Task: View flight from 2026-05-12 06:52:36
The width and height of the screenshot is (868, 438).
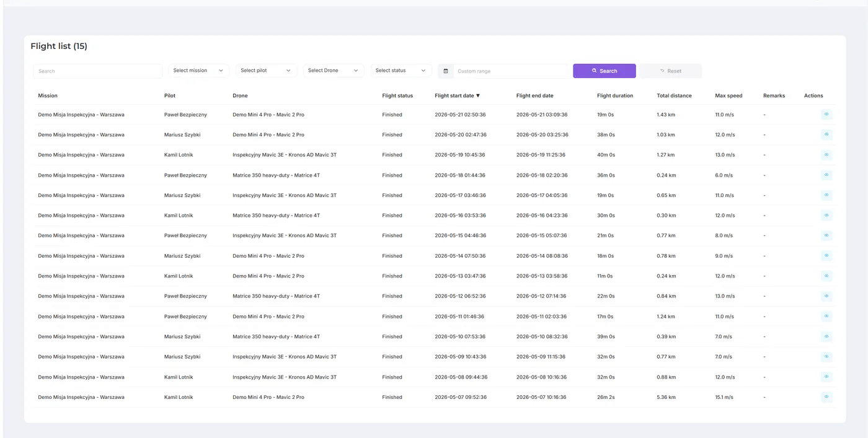Action: tap(826, 296)
